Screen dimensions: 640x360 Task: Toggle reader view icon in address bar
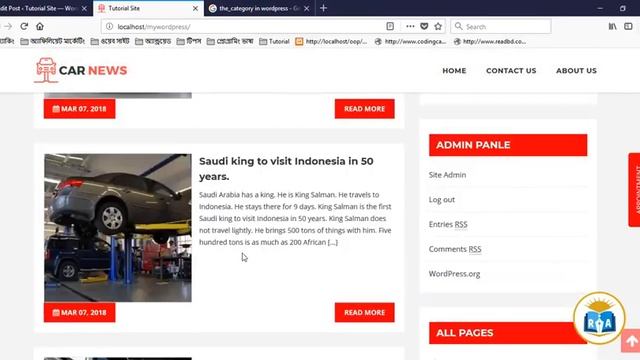click(x=390, y=27)
